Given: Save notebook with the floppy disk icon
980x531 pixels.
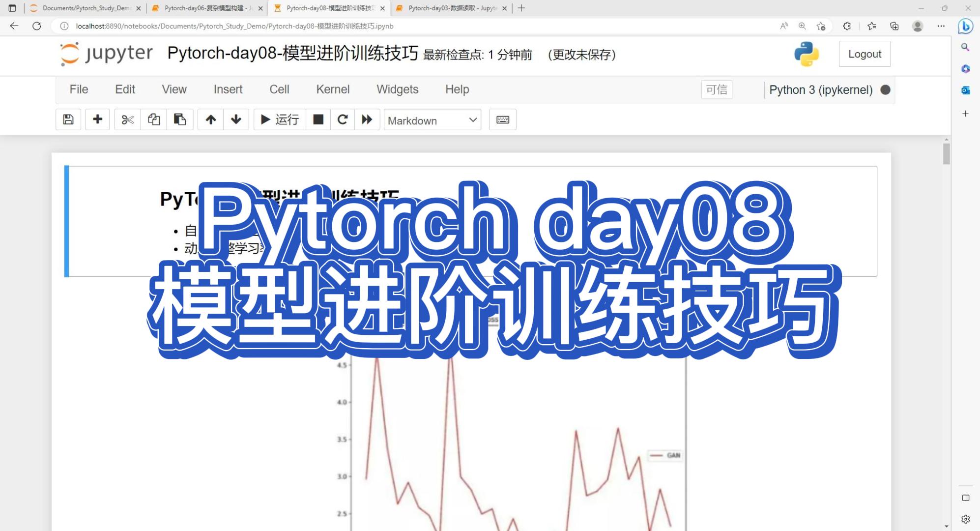Looking at the screenshot, I should 68,119.
